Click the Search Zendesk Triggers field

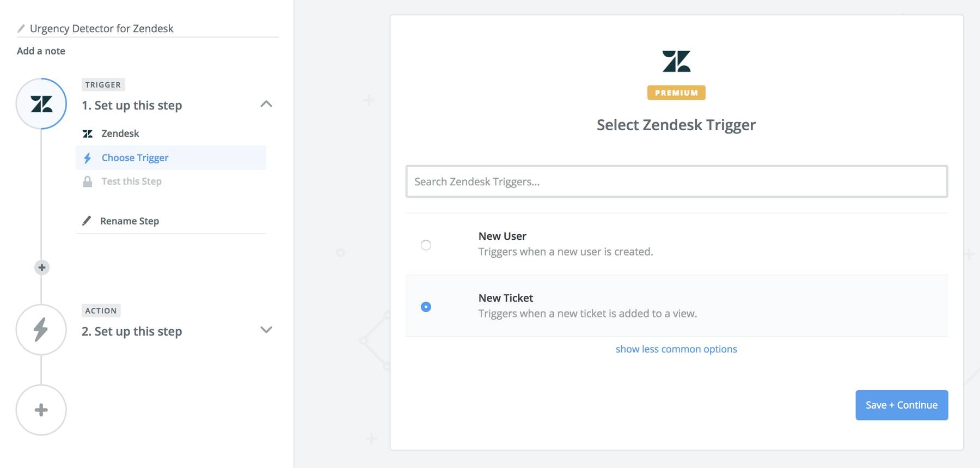tap(676, 181)
